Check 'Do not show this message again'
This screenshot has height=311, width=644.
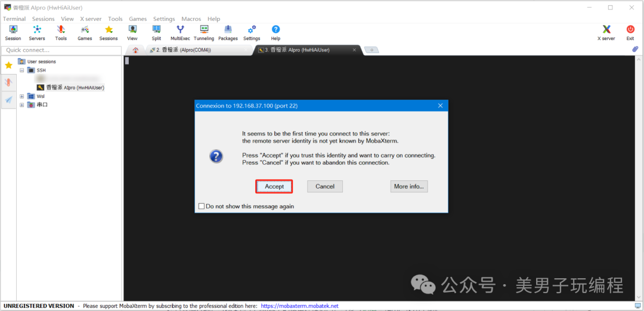(202, 206)
